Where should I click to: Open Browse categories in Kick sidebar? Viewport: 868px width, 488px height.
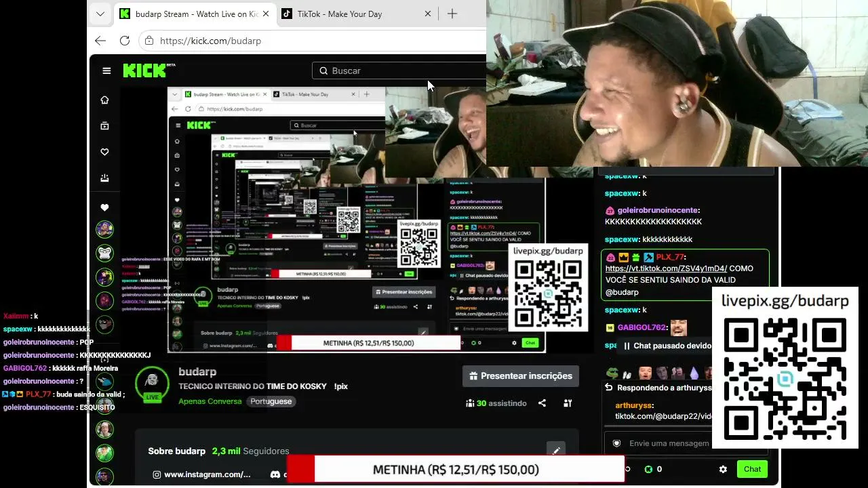[104, 126]
